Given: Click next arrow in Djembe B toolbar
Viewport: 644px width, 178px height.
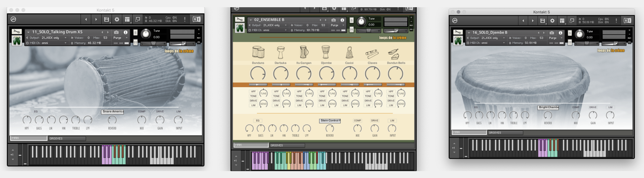Looking at the screenshot, I should click(533, 21).
